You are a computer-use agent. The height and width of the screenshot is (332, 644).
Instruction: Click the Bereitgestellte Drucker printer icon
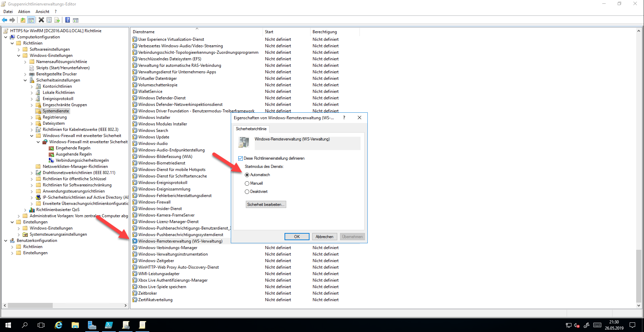(32, 74)
